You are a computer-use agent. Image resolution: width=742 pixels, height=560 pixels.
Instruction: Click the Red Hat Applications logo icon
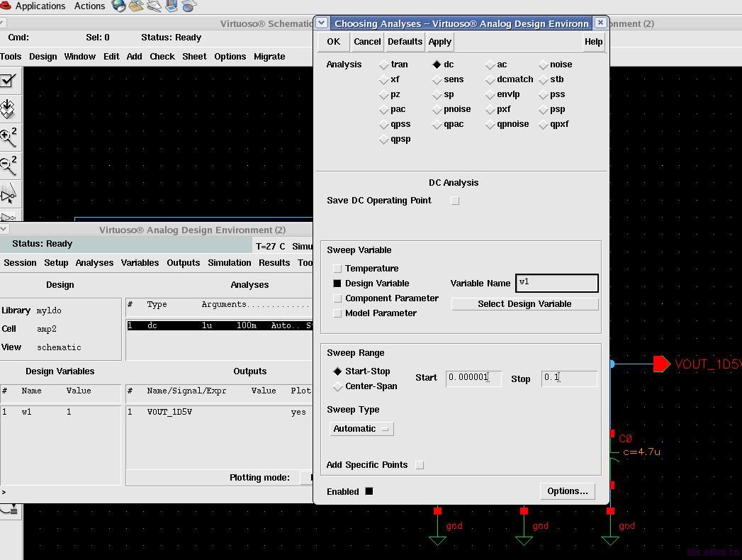[6, 6]
